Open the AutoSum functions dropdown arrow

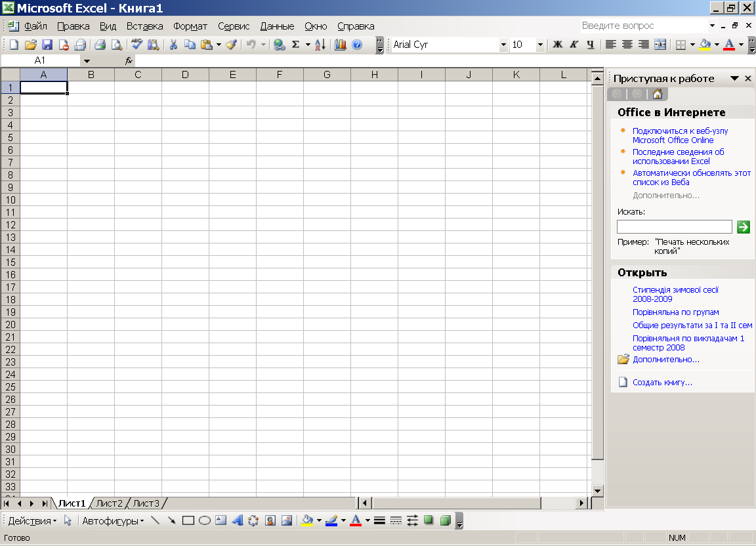[308, 45]
